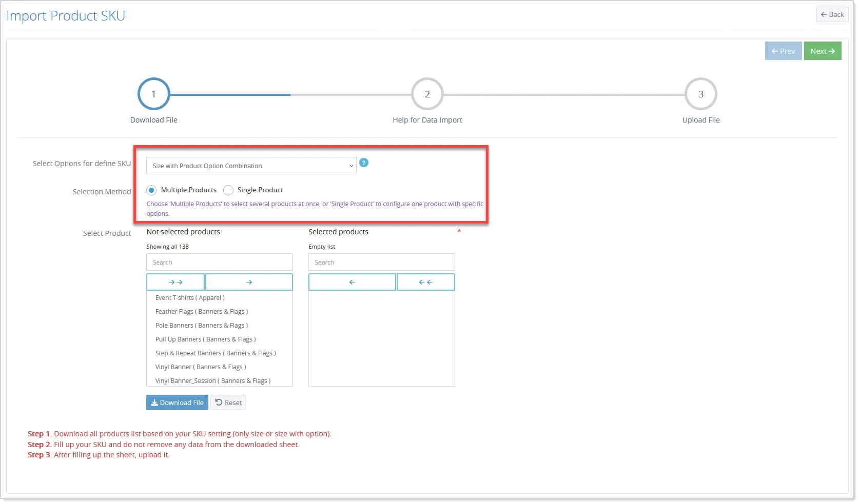Screen dimensions: 859x504
Task: Reset the product selection
Action: pyautogui.click(x=228, y=402)
